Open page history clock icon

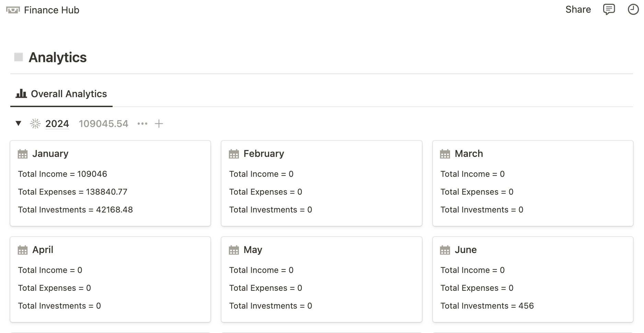633,10
